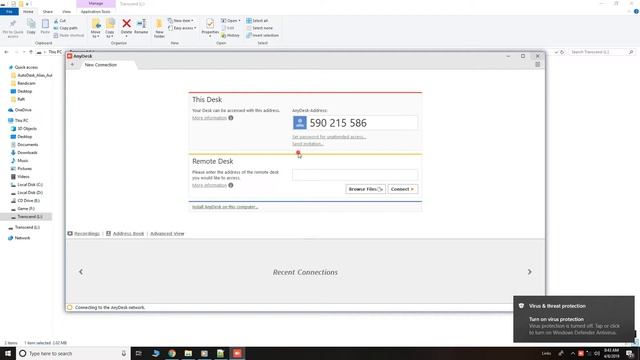
Task: Open Windows Start menu
Action: tap(8, 353)
